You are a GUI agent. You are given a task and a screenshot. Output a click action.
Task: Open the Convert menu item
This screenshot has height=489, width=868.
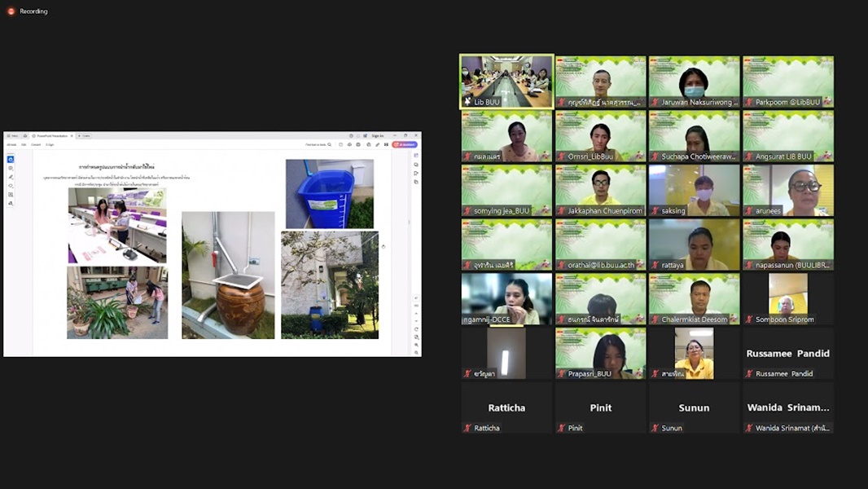(x=36, y=144)
